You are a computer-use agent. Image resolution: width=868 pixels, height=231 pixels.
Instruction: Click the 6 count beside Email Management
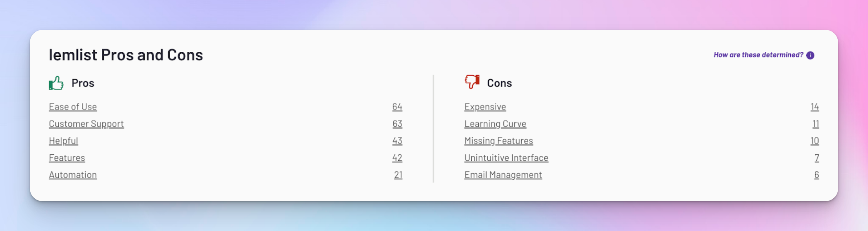(x=817, y=175)
